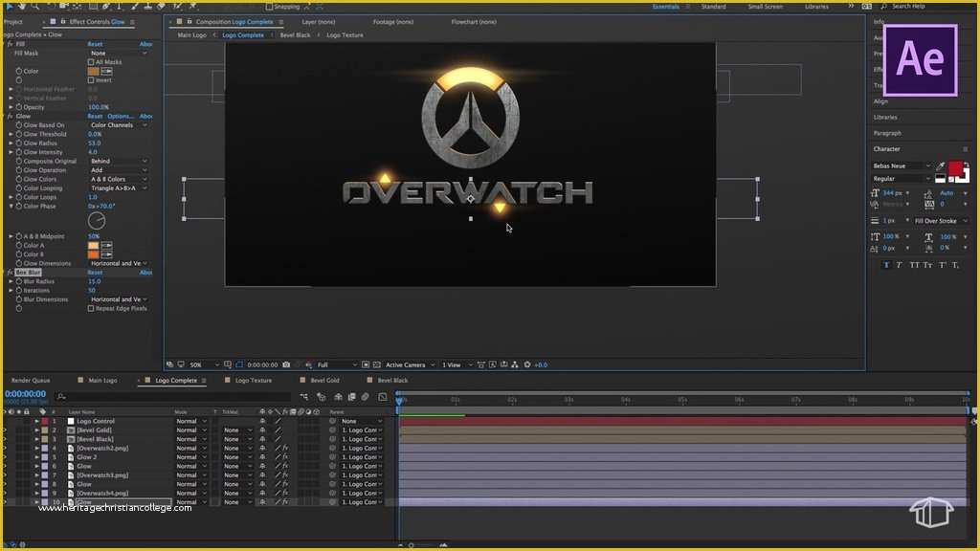The width and height of the screenshot is (980, 551).
Task: Click Reset for the Fill effect
Action: click(x=95, y=44)
